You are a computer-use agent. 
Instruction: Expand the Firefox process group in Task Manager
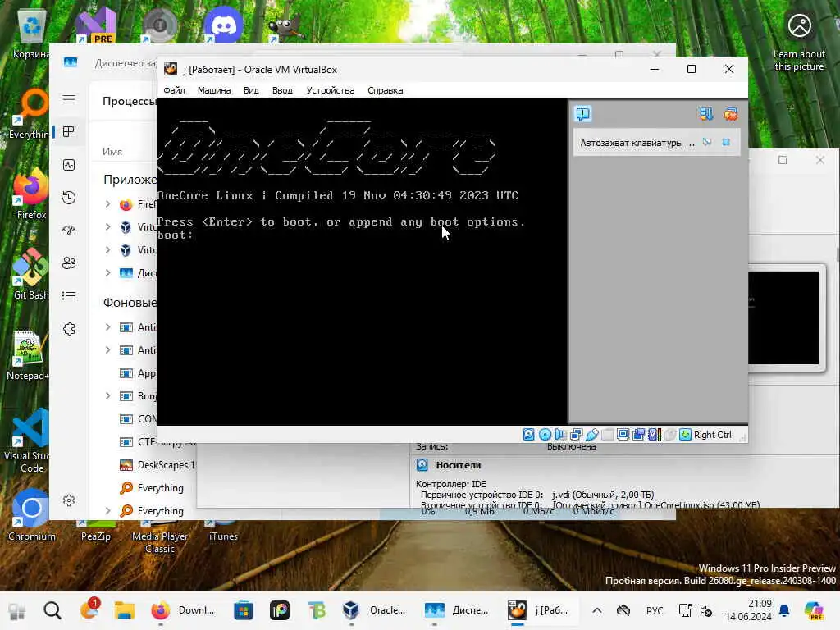pos(107,204)
